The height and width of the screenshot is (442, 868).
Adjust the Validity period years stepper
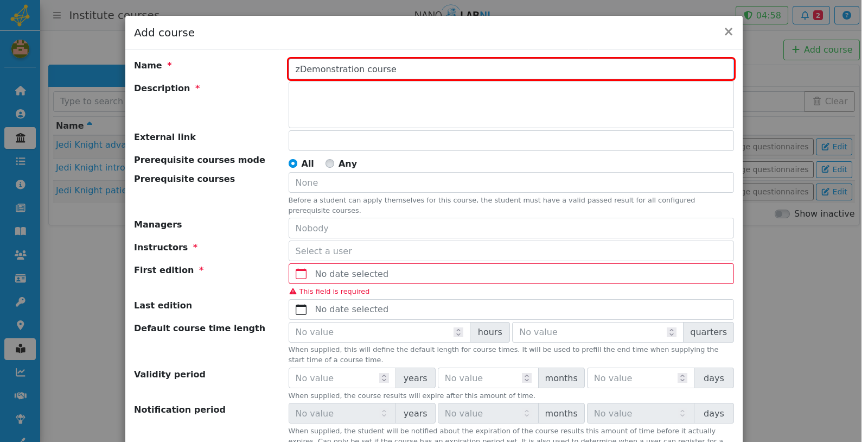tap(384, 378)
